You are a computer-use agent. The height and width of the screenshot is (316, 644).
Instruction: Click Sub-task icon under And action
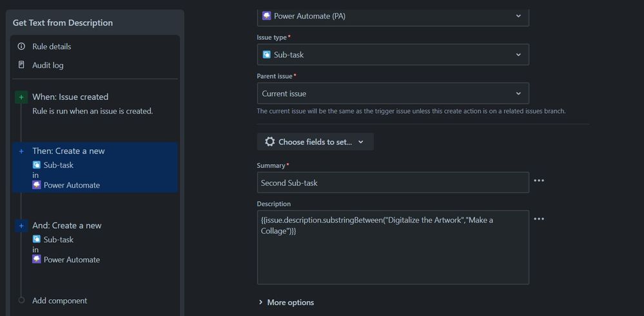(x=37, y=239)
